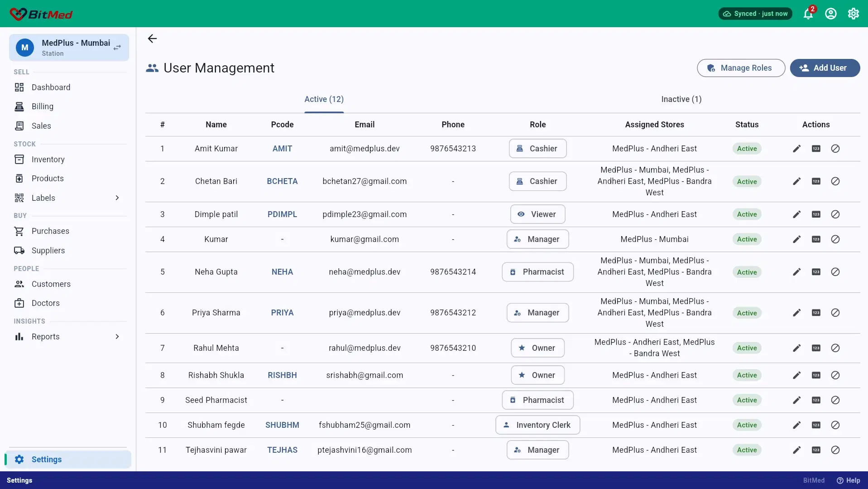Switch to the Inactive (1) tab
This screenshot has height=489, width=868.
coord(681,99)
